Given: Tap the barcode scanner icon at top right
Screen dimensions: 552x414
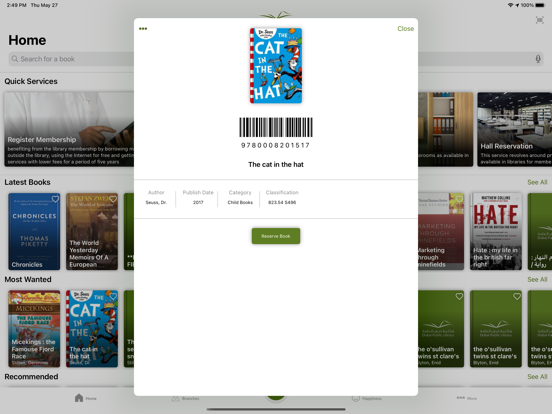Looking at the screenshot, I should click(x=539, y=20).
